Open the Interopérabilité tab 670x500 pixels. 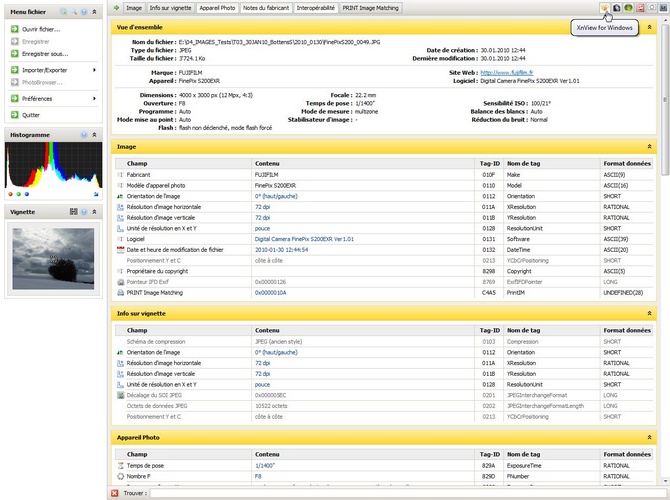[x=315, y=7]
